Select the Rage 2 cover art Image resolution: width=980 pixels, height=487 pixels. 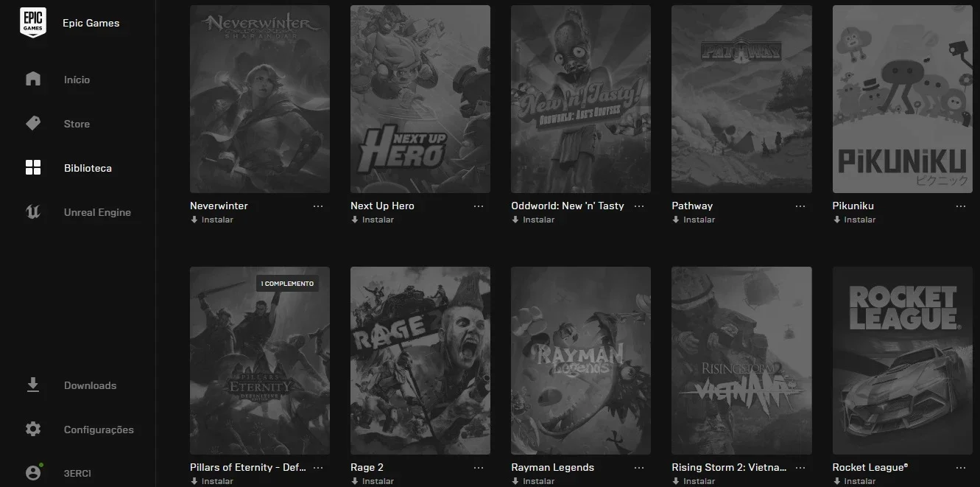(420, 360)
